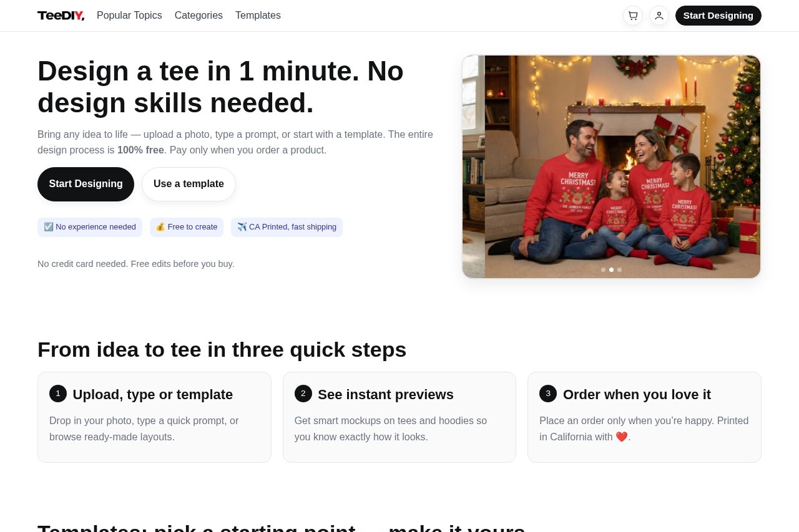Click CA Printed, fast shipping badge
The height and width of the screenshot is (532, 799).
coord(287,227)
